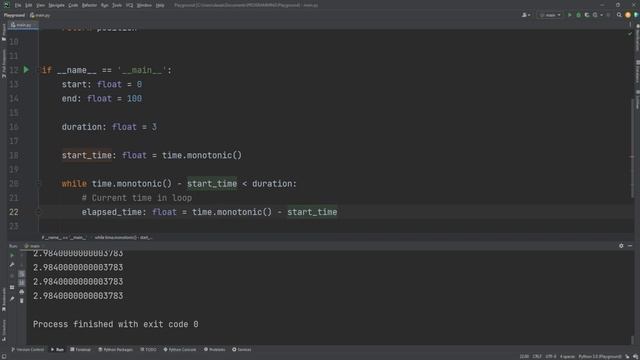
Task: Open the Python Console tool window
Action: 180,349
